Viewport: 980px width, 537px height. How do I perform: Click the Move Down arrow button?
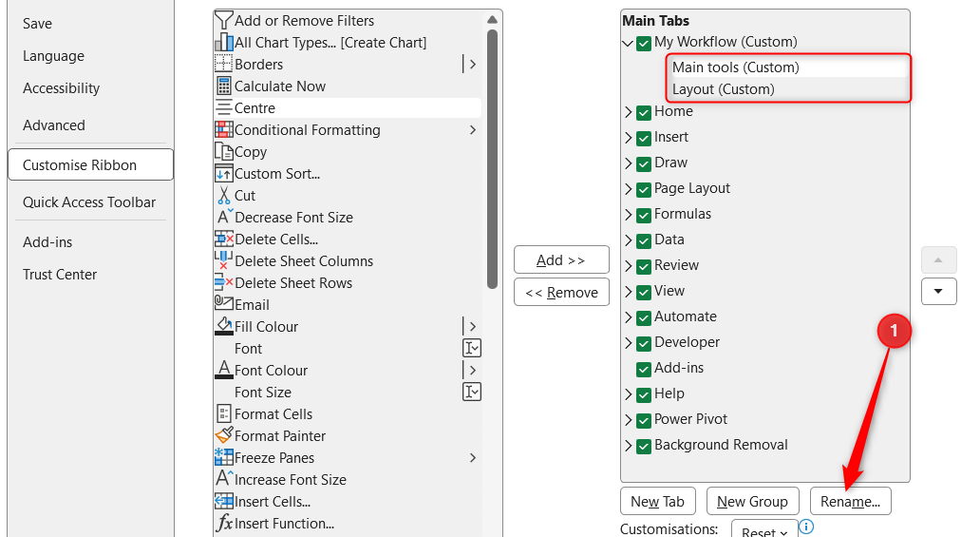point(938,291)
